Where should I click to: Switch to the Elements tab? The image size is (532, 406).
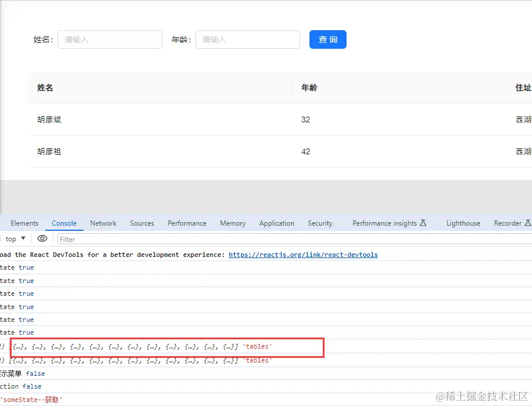[x=24, y=223]
